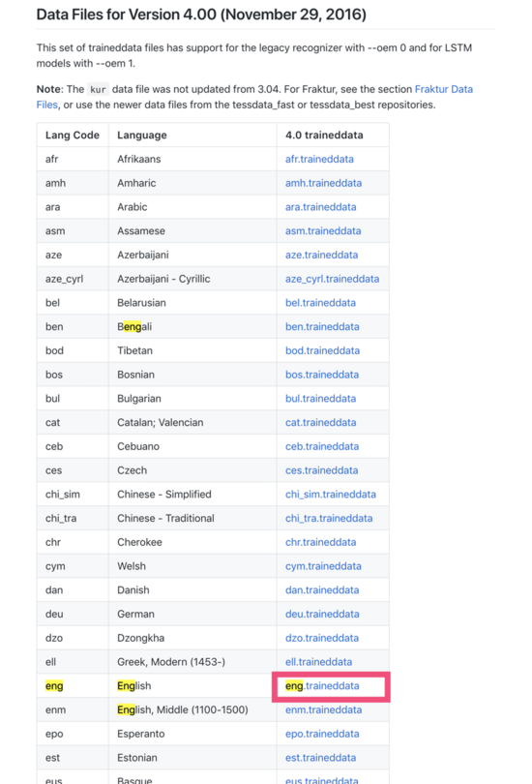Click the ara.traineddata link
The height and width of the screenshot is (784, 532).
321,207
